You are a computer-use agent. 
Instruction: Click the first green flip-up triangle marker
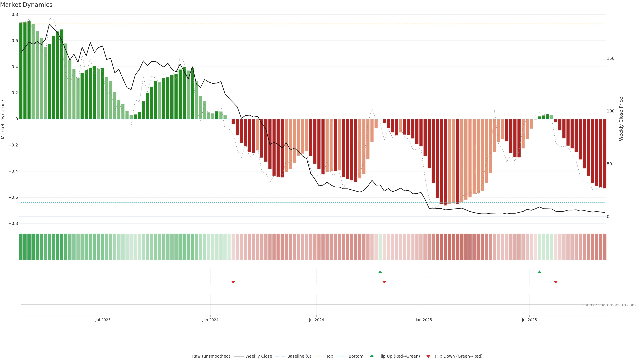click(x=380, y=272)
